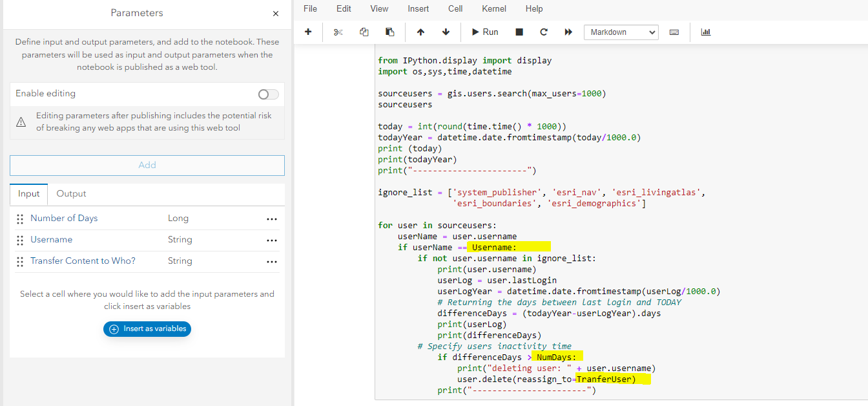Open the Kernel menu

494,9
